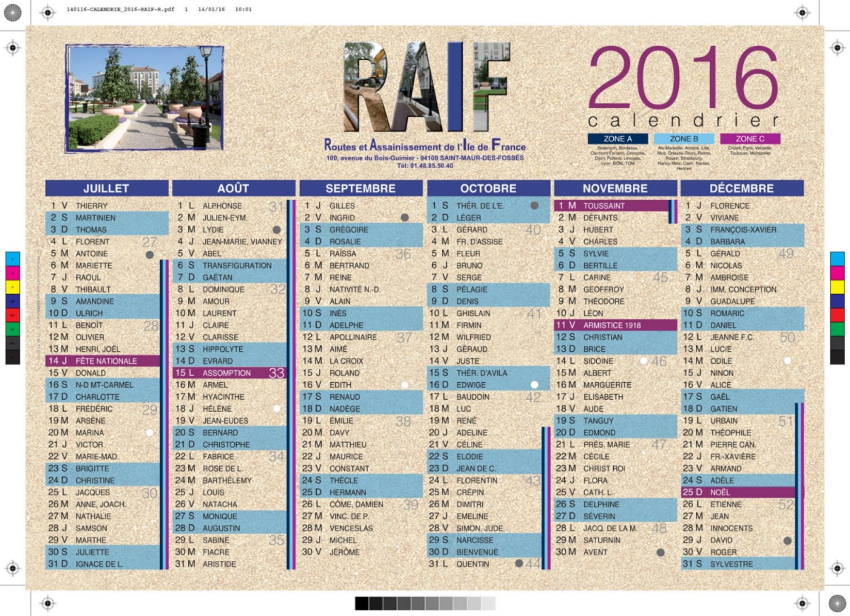Image resolution: width=850 pixels, height=616 pixels.
Task: Click the yellow swatch in left color bar
Action: coord(12,287)
